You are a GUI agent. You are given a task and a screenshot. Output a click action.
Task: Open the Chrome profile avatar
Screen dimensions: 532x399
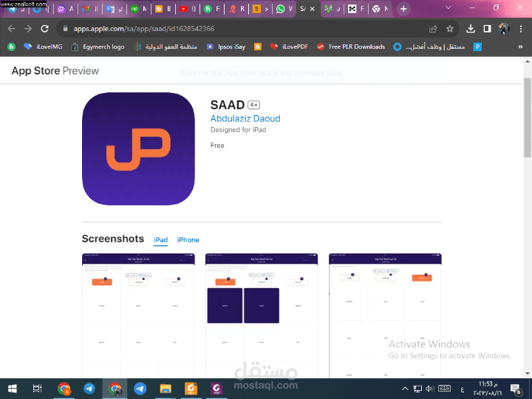[x=504, y=29]
